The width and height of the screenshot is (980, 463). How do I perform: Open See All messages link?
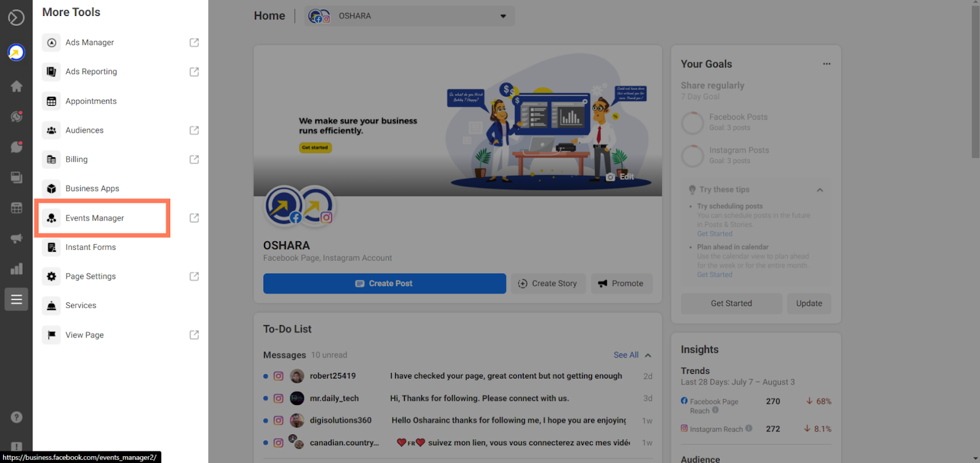coord(625,355)
